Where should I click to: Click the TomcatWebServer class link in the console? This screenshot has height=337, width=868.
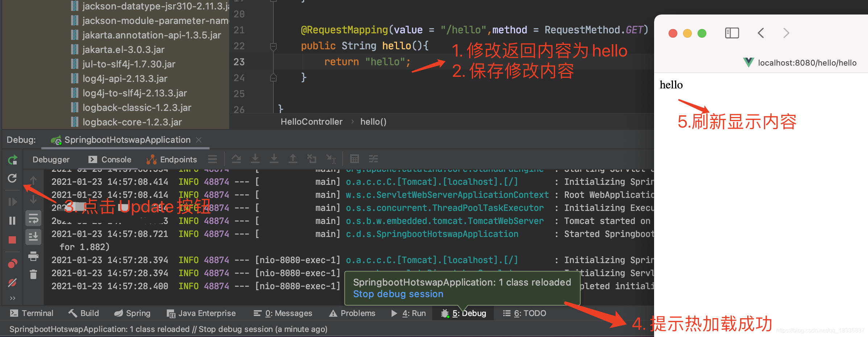[x=445, y=221]
